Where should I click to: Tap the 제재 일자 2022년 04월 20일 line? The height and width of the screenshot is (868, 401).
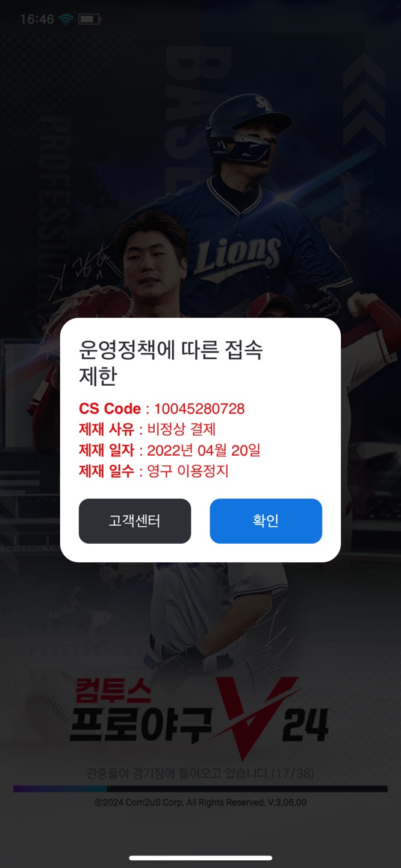[x=170, y=450]
